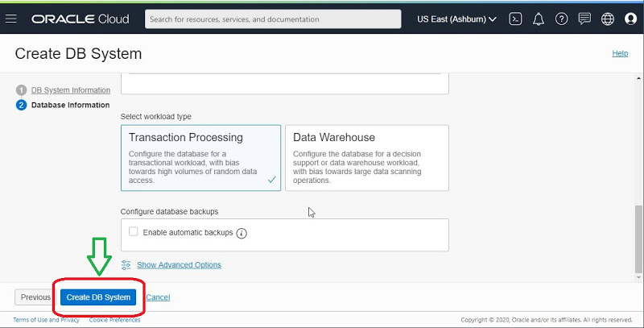This screenshot has height=328, width=644.
Task: Open the hamburger navigation menu
Action: click(11, 18)
